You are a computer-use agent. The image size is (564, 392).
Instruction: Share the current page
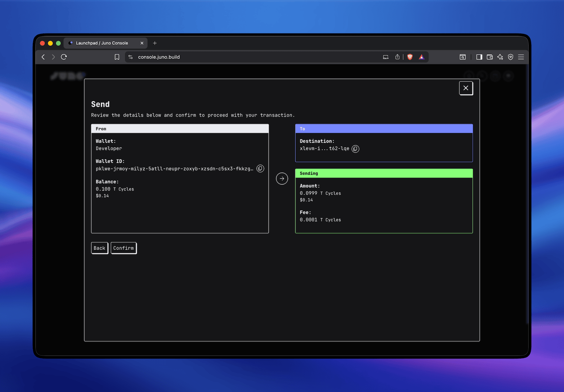point(397,57)
